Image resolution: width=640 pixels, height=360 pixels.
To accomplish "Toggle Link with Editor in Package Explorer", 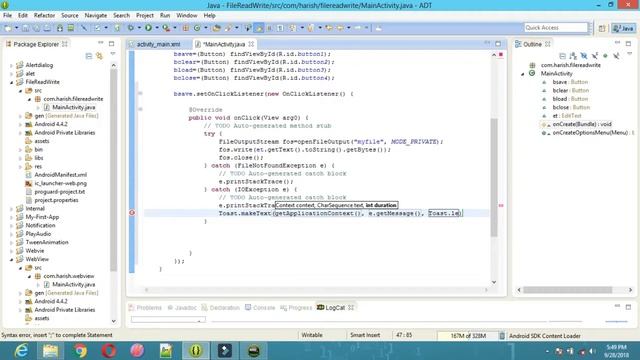I will pyautogui.click(x=99, y=56).
